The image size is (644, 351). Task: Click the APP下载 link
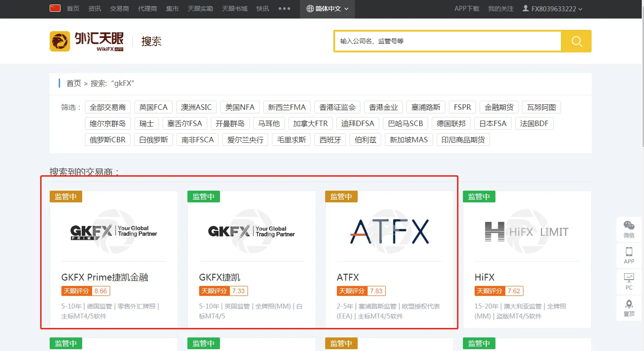(x=467, y=9)
